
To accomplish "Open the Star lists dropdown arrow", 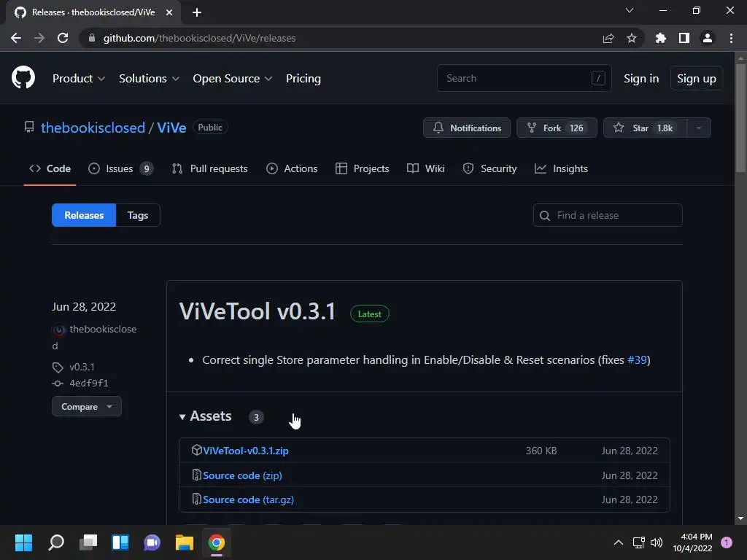I will (699, 128).
